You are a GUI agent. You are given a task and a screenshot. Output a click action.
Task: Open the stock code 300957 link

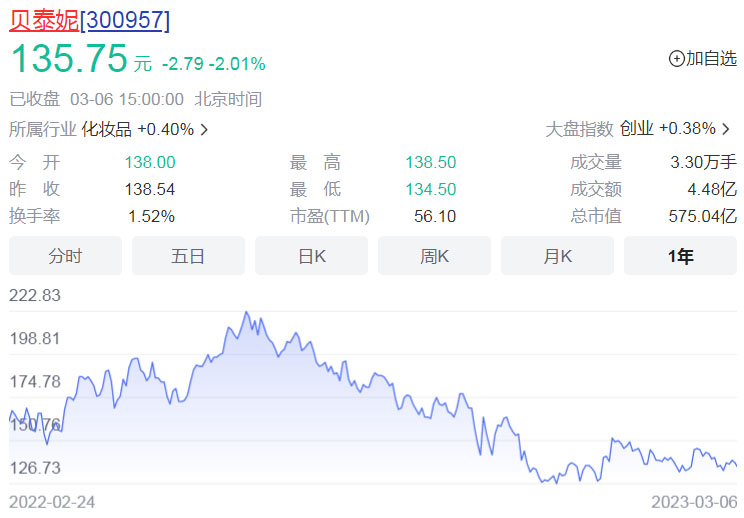125,19
